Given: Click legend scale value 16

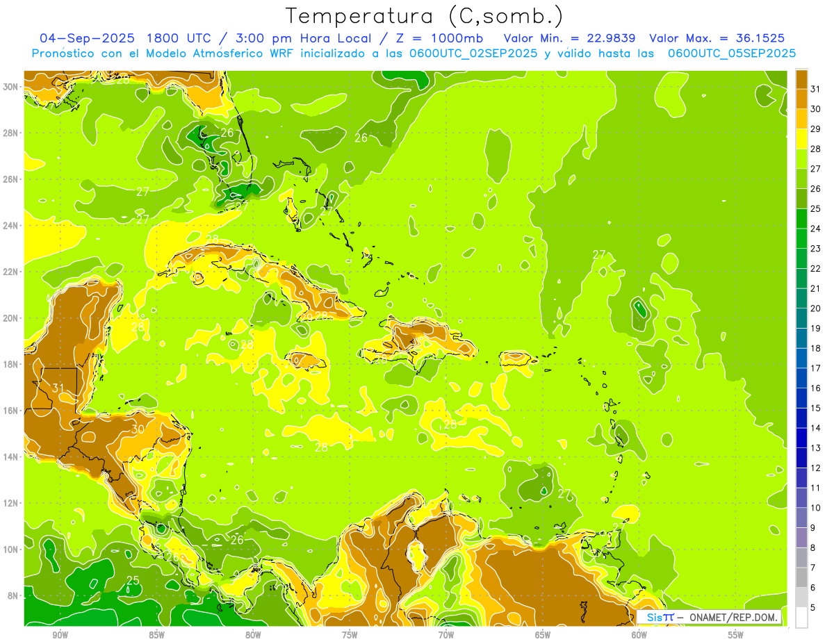Looking at the screenshot, I should tap(816, 388).
